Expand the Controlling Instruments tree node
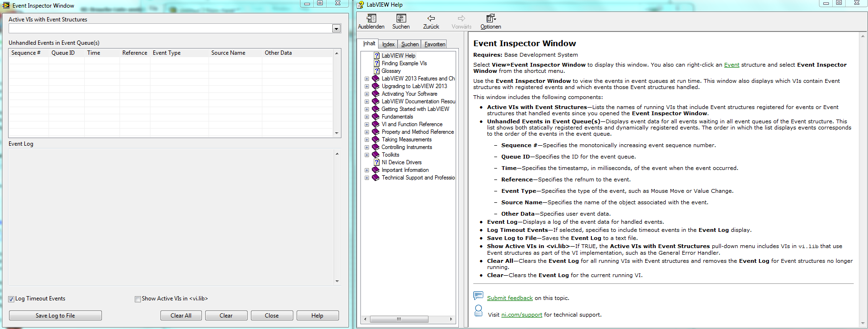 point(367,147)
